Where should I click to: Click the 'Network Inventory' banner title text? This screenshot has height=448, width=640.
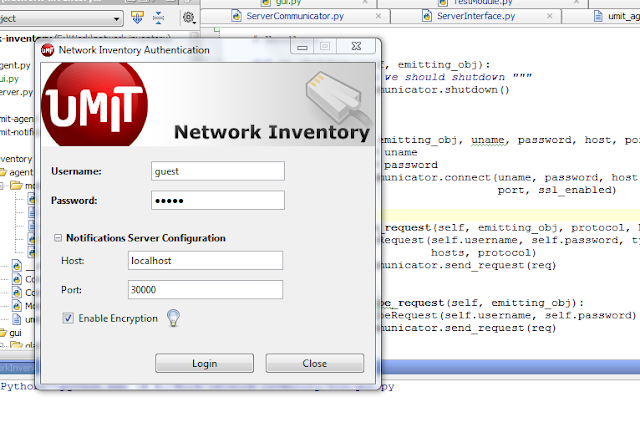click(272, 132)
